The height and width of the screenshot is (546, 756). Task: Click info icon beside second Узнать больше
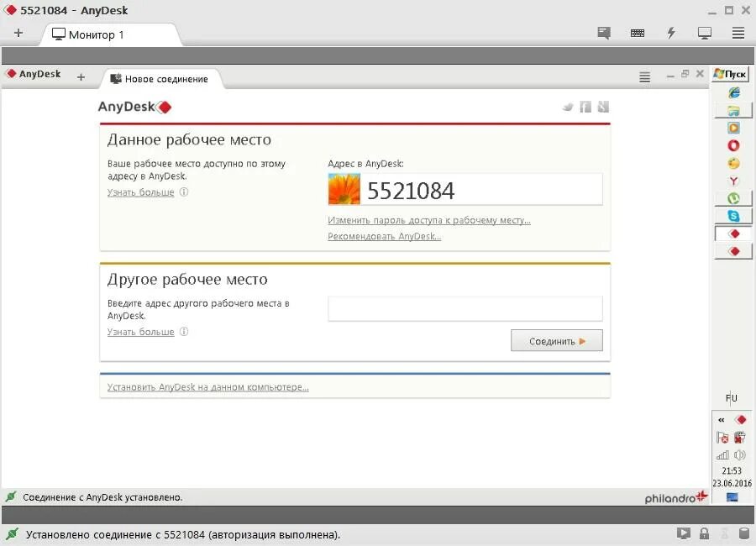click(184, 331)
